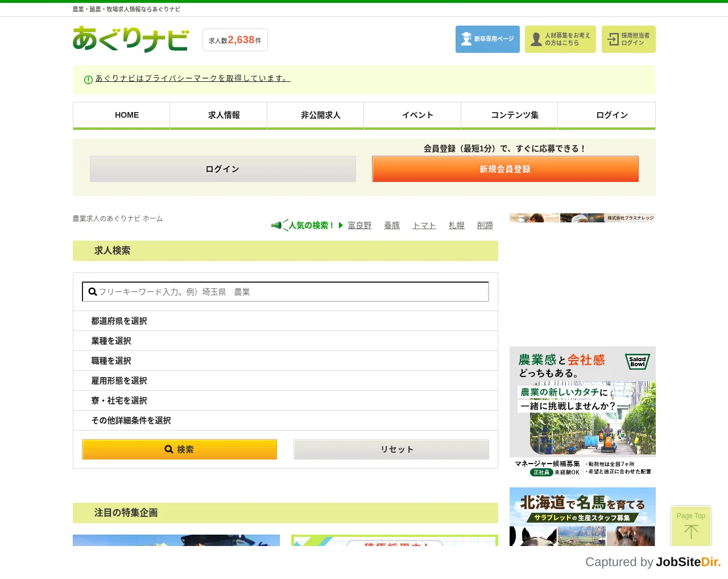Click the privacy mark info icon

[x=88, y=80]
